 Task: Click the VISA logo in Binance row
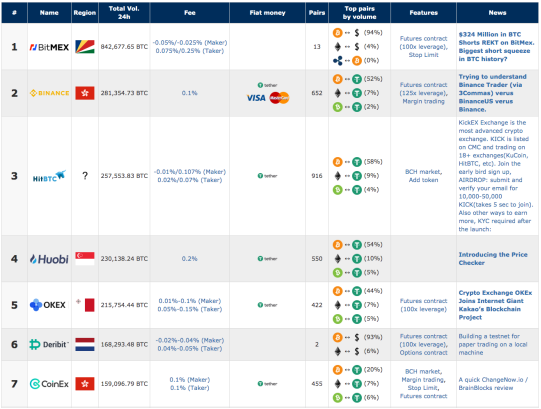point(256,98)
